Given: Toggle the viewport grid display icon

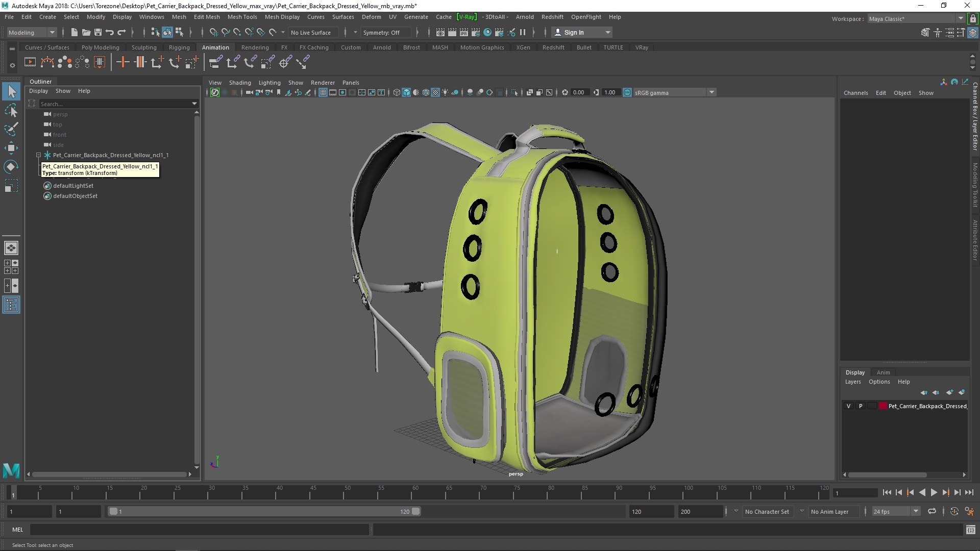Looking at the screenshot, I should tap(323, 92).
